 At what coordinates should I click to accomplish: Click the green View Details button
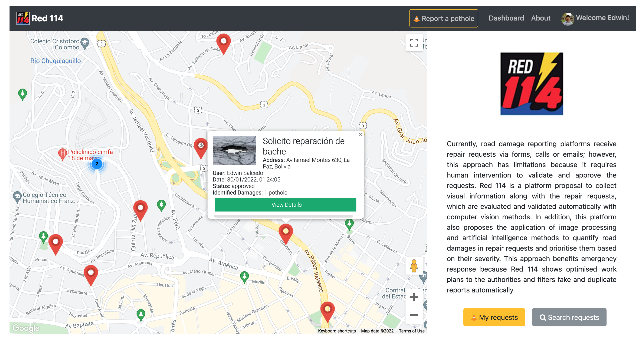(x=285, y=205)
